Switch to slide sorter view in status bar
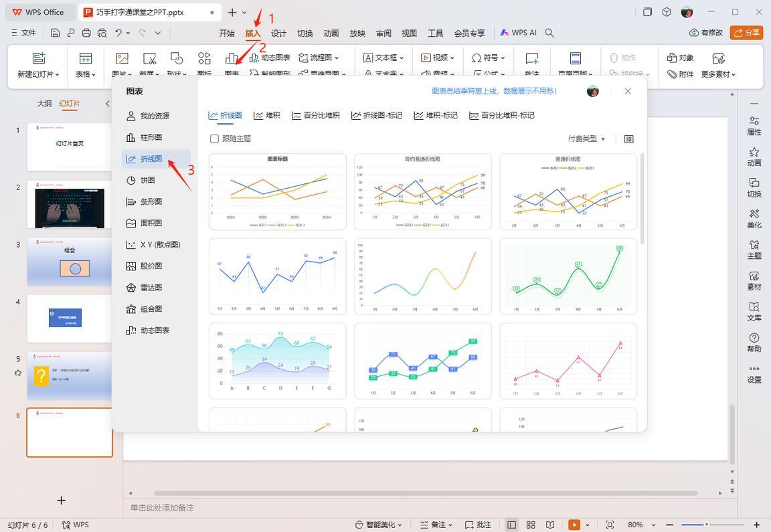Viewport: 771px width, 532px height. (531, 525)
